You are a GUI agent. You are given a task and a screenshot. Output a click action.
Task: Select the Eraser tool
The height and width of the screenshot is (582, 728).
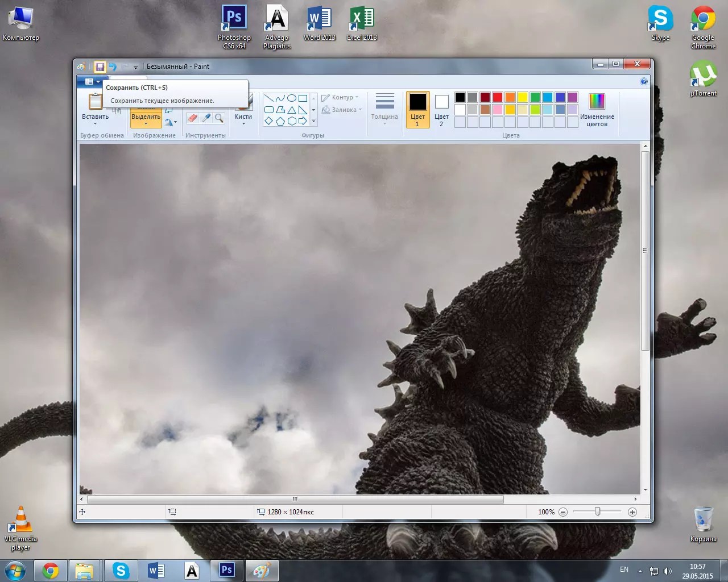(192, 118)
